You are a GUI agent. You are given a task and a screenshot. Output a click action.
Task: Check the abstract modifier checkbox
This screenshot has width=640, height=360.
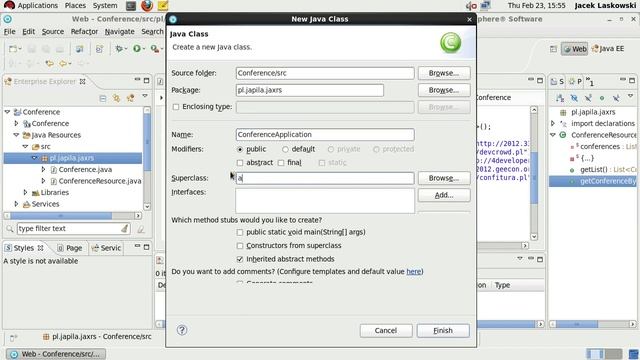click(x=240, y=163)
